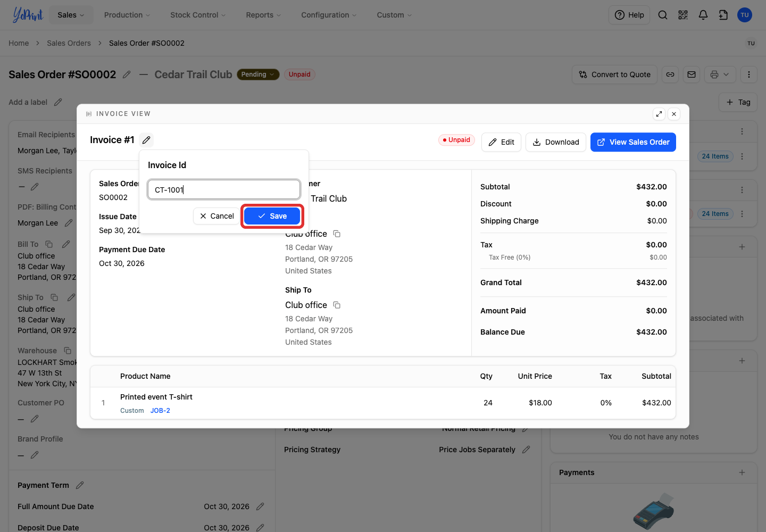Click the TU user avatar
The image size is (766, 532).
745,15
